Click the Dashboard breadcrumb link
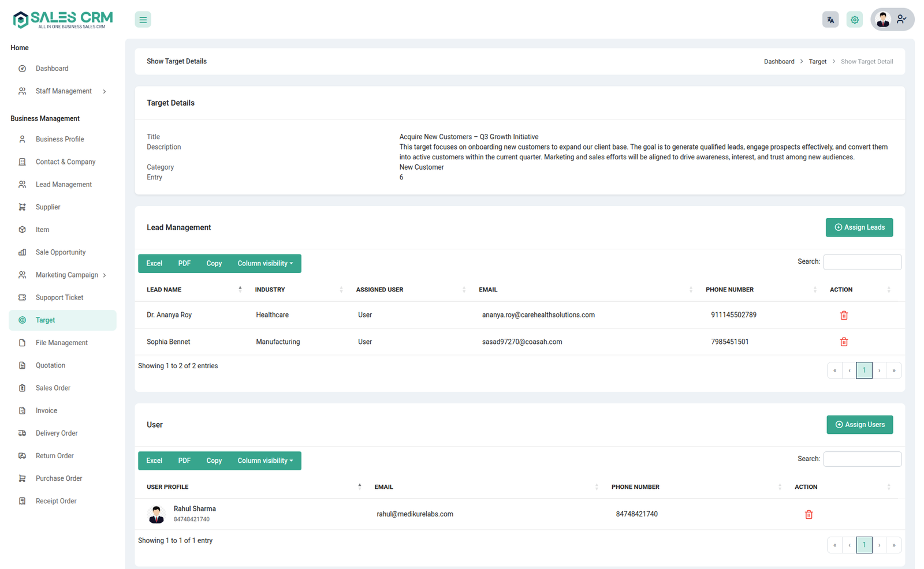 (778, 62)
